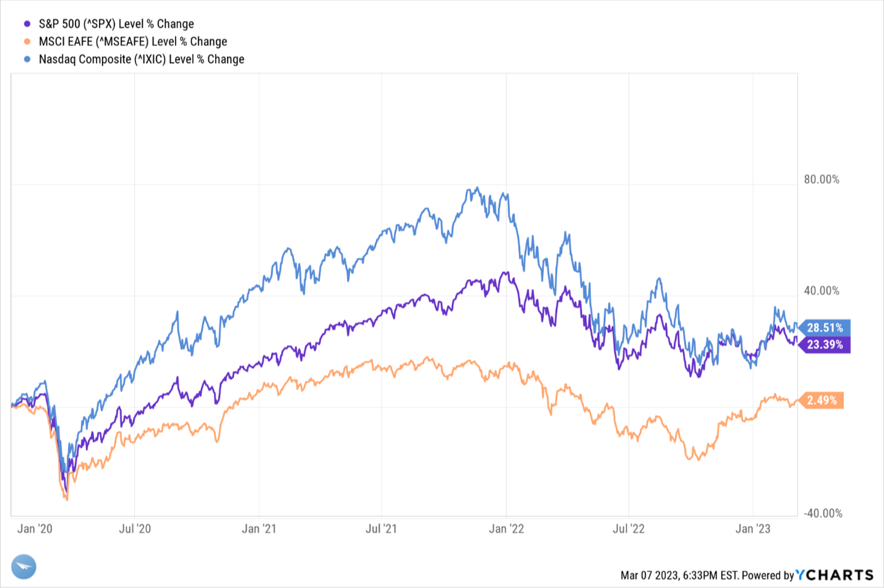Select the MSCI EAFE (^MSEAFE) legend label
Screen dimensions: 884x588
(133, 42)
